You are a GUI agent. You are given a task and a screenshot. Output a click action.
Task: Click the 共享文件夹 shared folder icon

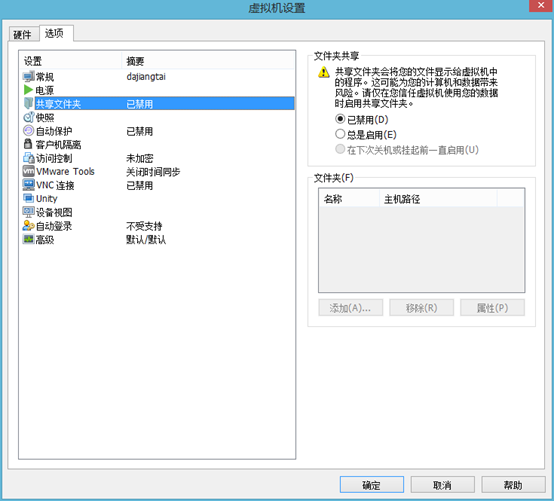point(28,104)
